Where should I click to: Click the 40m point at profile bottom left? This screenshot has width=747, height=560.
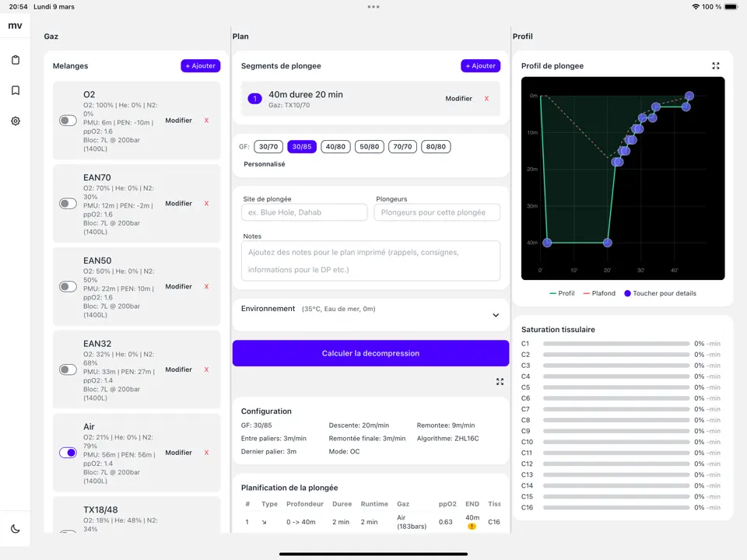pos(547,243)
